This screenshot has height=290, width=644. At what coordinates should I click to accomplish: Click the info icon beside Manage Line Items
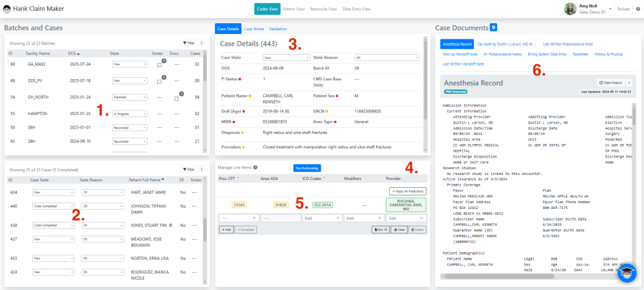point(256,167)
